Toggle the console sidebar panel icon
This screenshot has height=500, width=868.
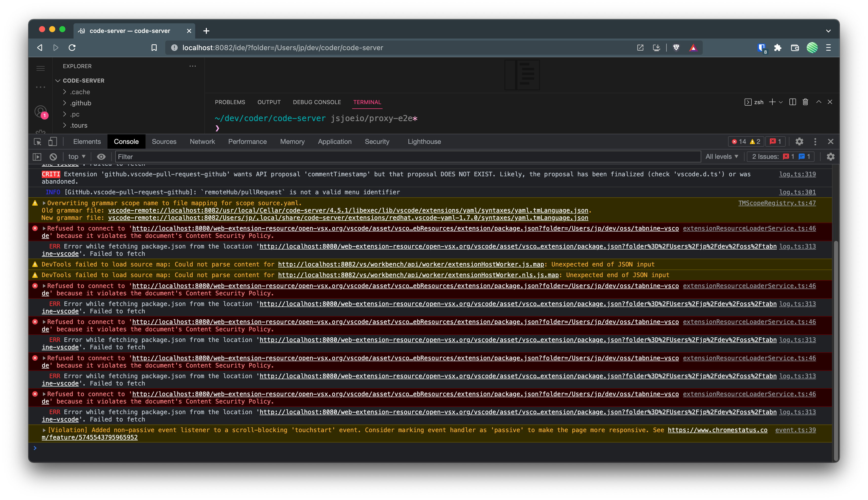37,157
